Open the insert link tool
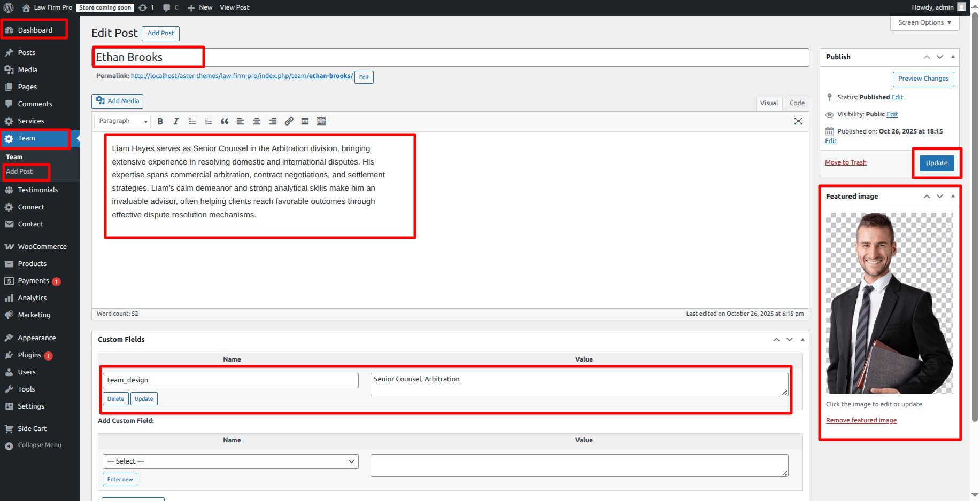Image resolution: width=980 pixels, height=501 pixels. tap(289, 121)
